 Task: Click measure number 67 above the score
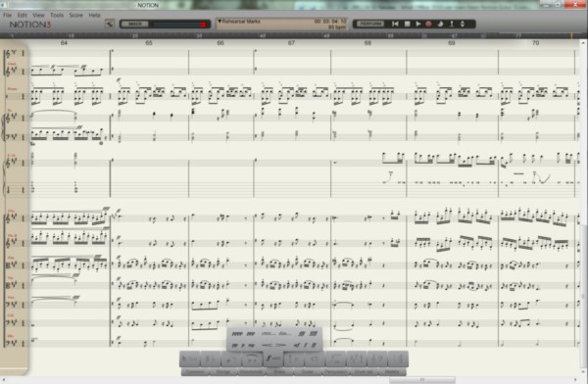tap(291, 43)
